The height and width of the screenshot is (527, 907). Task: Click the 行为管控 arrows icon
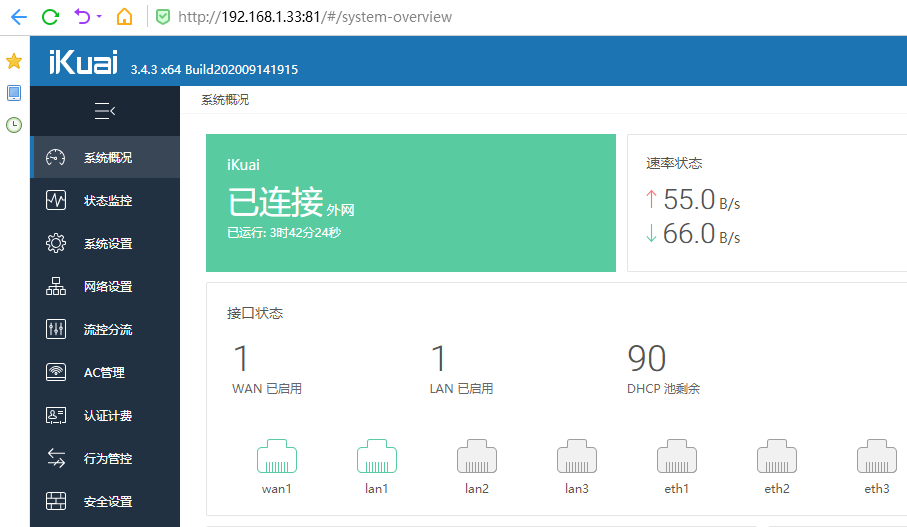coord(56,458)
